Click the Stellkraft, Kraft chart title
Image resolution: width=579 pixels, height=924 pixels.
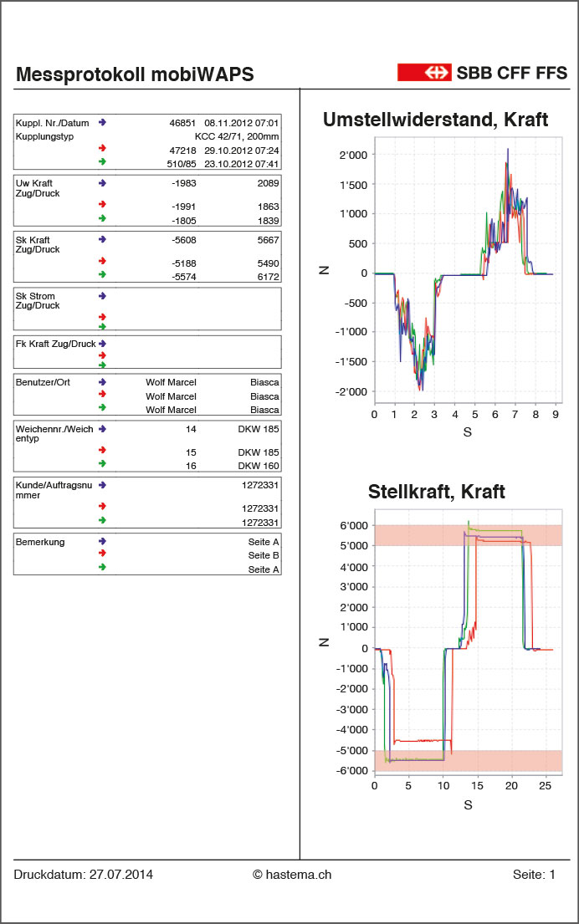436,492
